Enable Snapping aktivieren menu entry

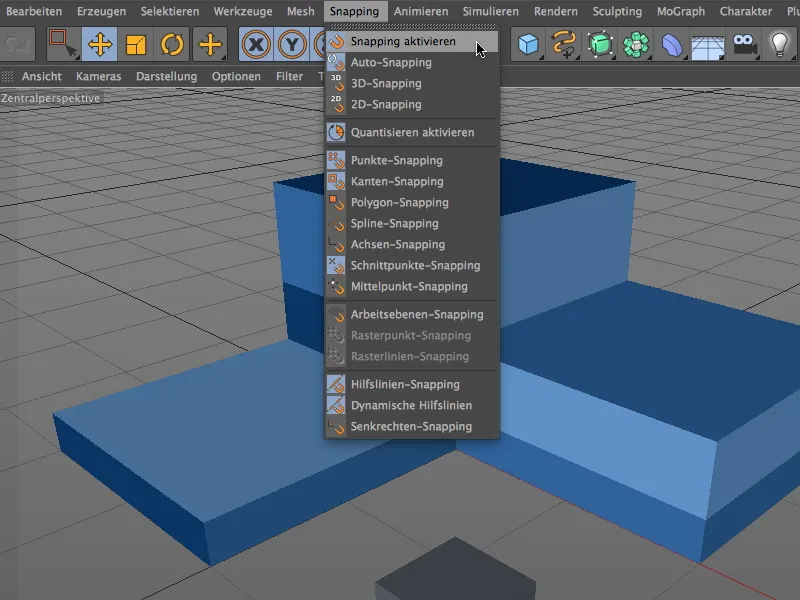click(x=403, y=42)
